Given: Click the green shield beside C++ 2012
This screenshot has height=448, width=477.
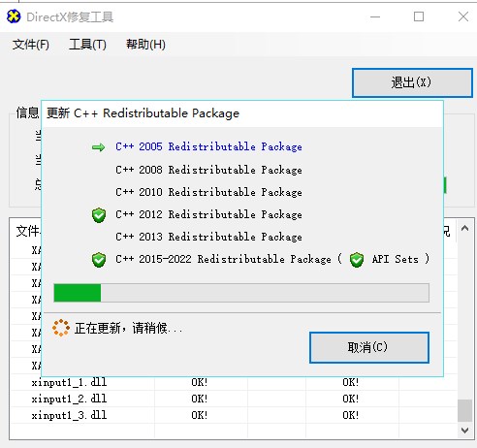Looking at the screenshot, I should pyautogui.click(x=99, y=215).
